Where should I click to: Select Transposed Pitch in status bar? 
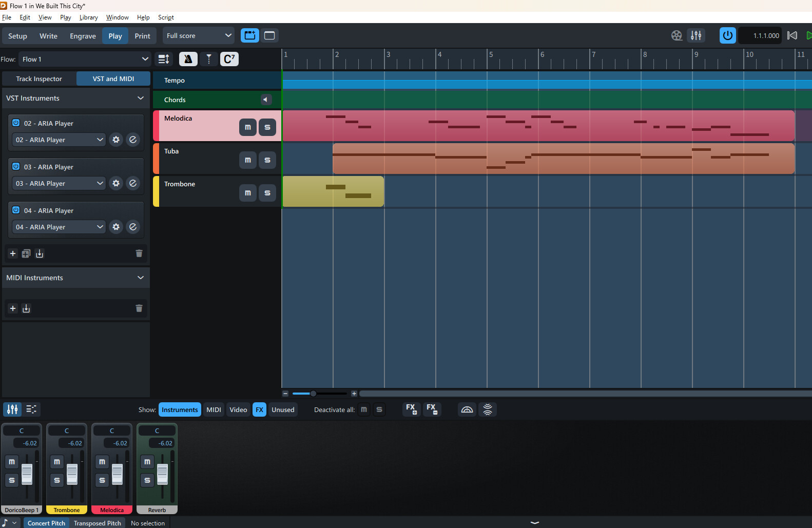tap(98, 523)
